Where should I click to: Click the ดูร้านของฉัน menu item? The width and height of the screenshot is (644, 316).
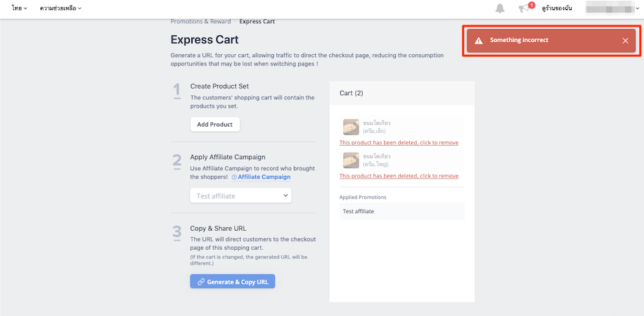click(557, 8)
